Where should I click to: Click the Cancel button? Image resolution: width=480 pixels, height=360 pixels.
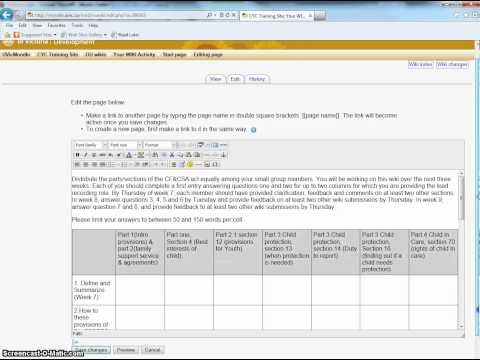[x=152, y=350]
